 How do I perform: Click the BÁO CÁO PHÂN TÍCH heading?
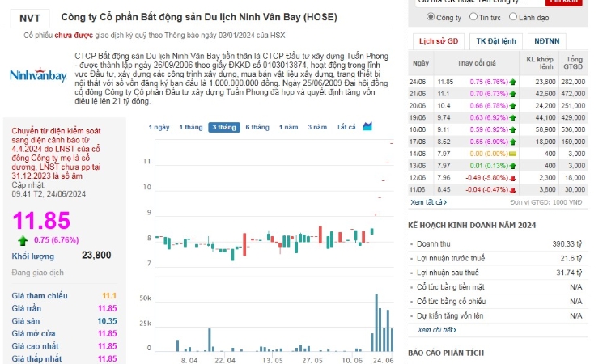pos(446,353)
